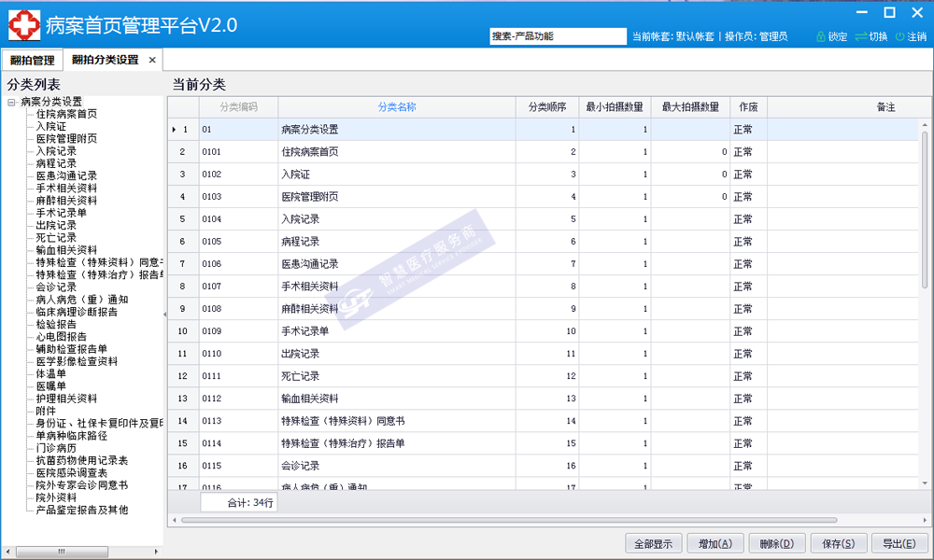Click the red cross application logo
The image size is (934, 560).
pos(24,25)
